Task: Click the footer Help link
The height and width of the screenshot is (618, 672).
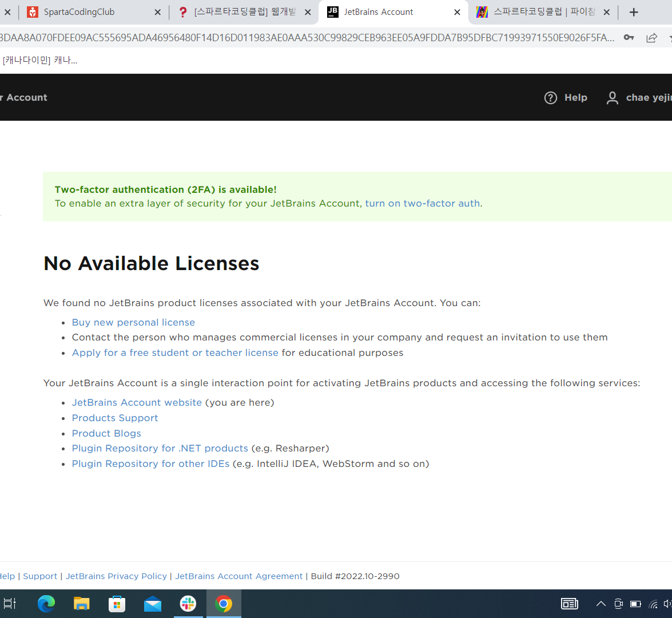Action: click(7, 576)
